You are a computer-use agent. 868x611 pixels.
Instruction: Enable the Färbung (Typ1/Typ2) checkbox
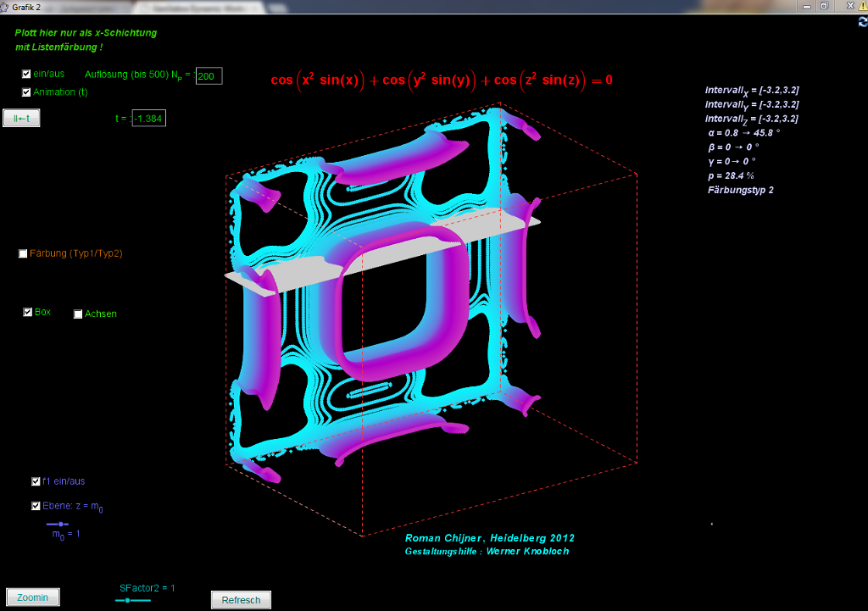pos(23,253)
